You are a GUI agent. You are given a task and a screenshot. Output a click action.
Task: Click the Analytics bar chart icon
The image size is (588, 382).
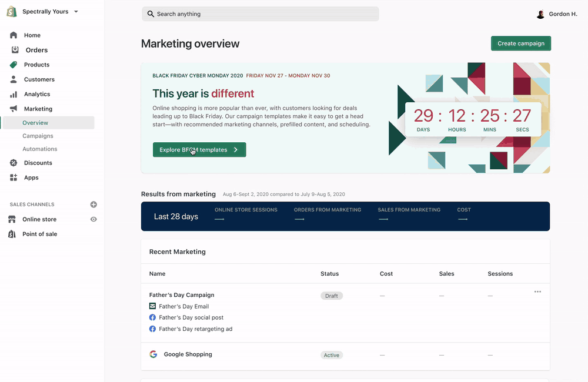pyautogui.click(x=14, y=94)
